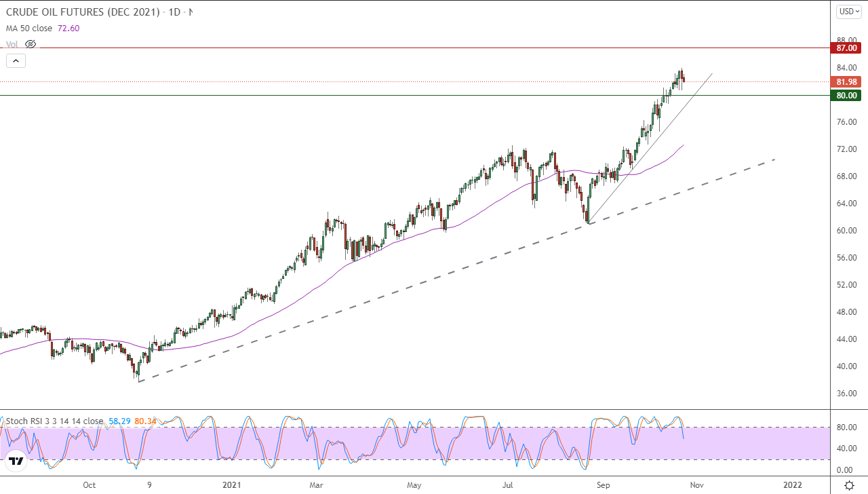Collapse the indicator legend with the chevron

[16, 60]
